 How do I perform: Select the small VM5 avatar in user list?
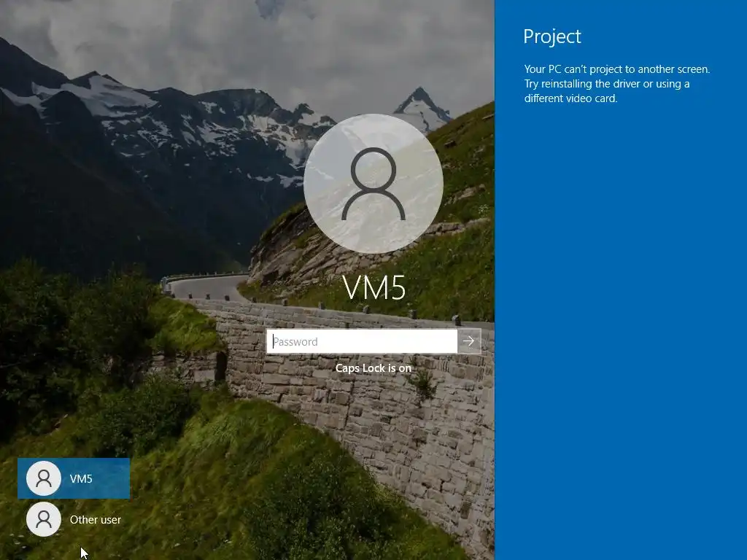[43, 478]
